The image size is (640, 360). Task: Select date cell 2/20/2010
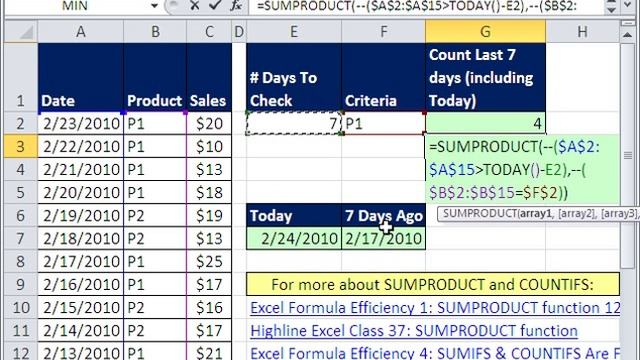click(80, 192)
